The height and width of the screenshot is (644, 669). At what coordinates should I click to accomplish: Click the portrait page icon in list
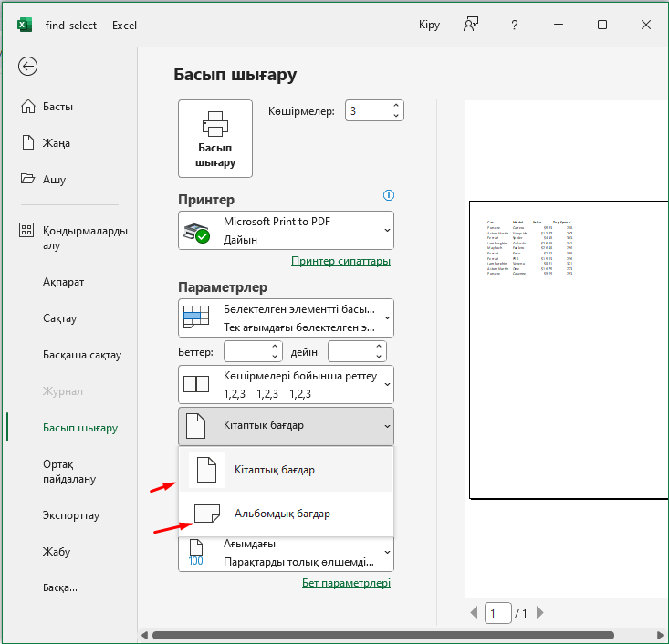pyautogui.click(x=207, y=470)
